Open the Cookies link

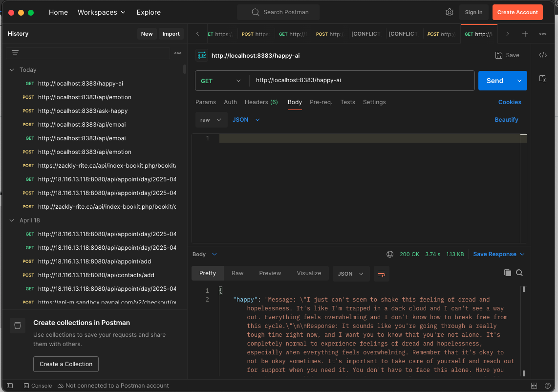click(x=510, y=102)
